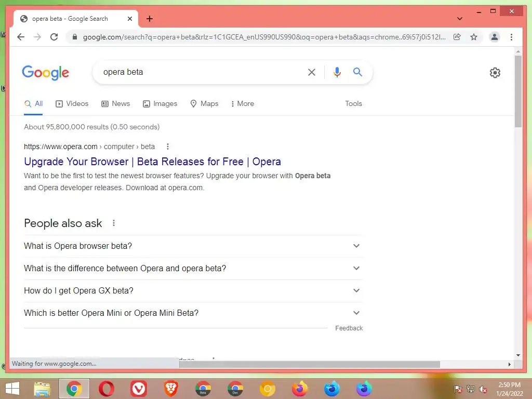Click the share this page icon
532x399 pixels.
tap(457, 37)
